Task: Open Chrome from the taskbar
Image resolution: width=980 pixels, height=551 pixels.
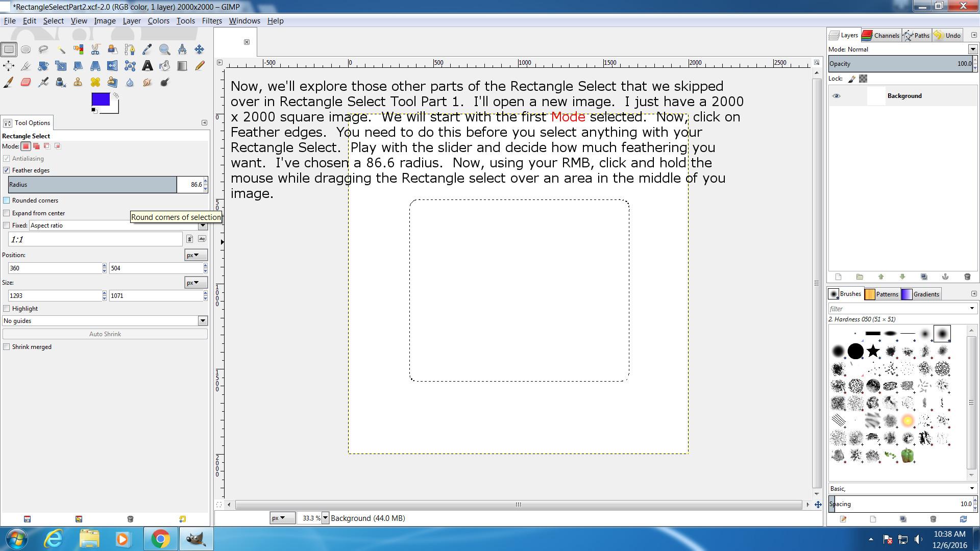Action: pos(160,539)
